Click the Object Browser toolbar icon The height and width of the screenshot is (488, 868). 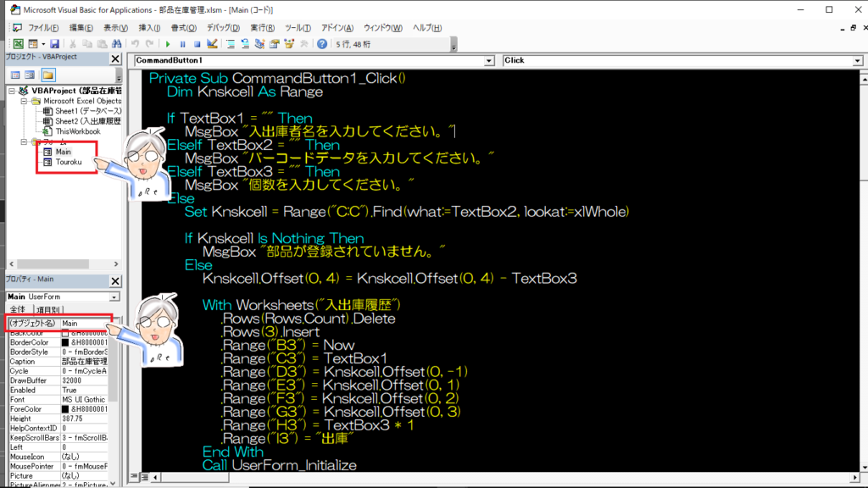coord(289,44)
